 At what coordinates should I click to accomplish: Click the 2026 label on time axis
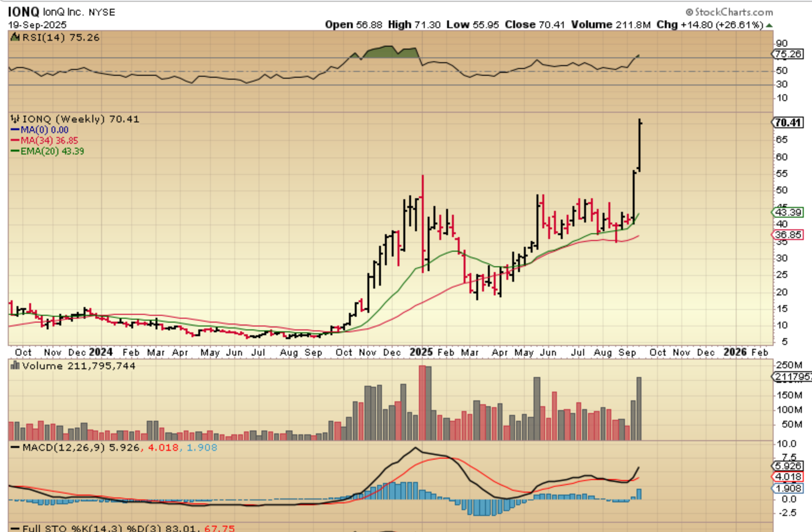735,352
